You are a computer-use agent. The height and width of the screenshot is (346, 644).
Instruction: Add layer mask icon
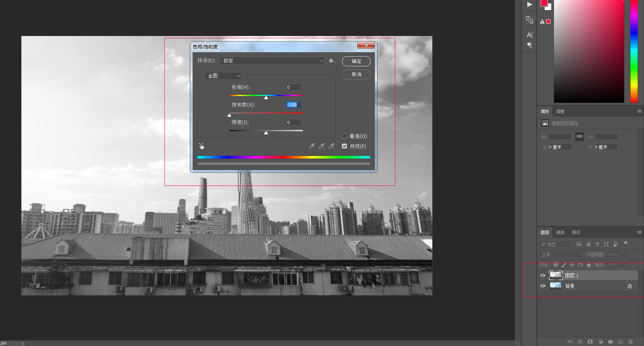tap(590, 342)
